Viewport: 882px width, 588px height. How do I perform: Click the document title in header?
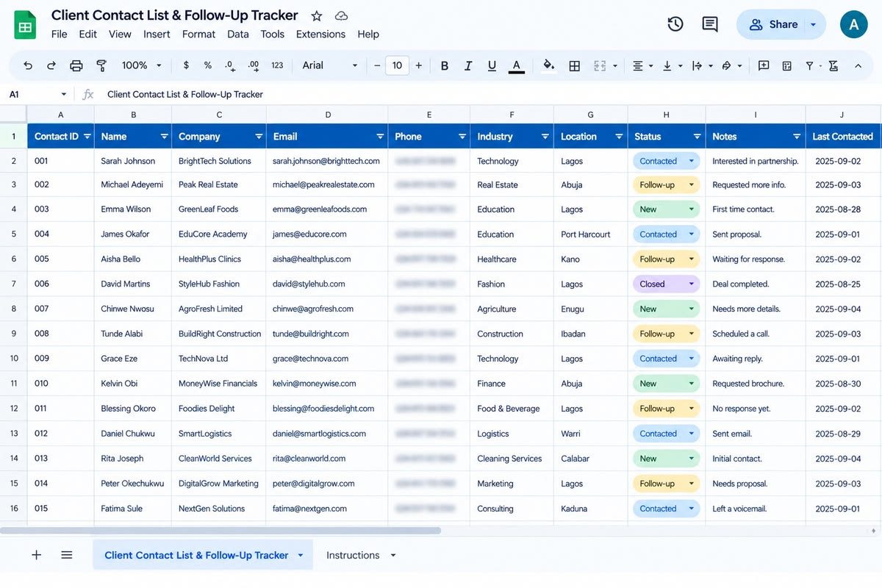click(175, 15)
